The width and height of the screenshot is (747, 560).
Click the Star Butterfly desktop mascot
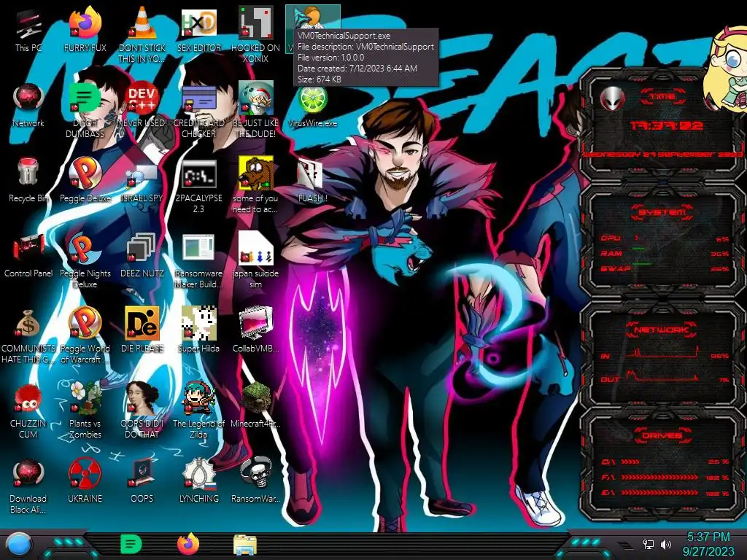point(725,69)
